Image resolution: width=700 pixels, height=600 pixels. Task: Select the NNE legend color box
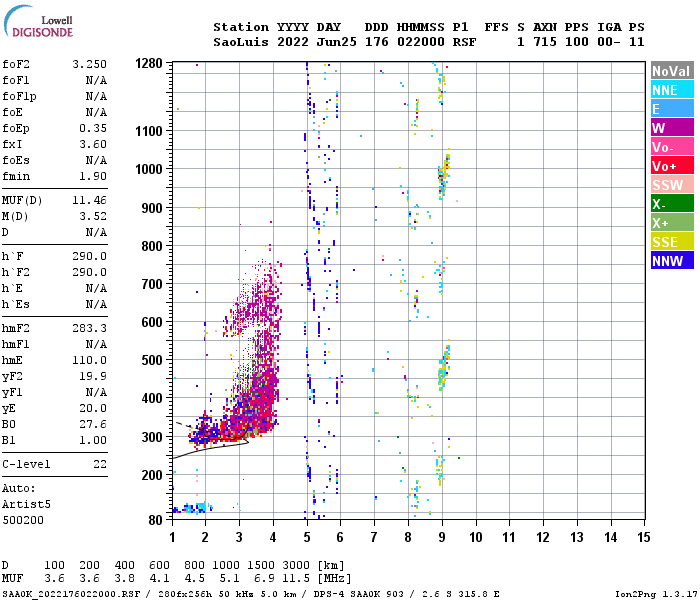(672, 90)
